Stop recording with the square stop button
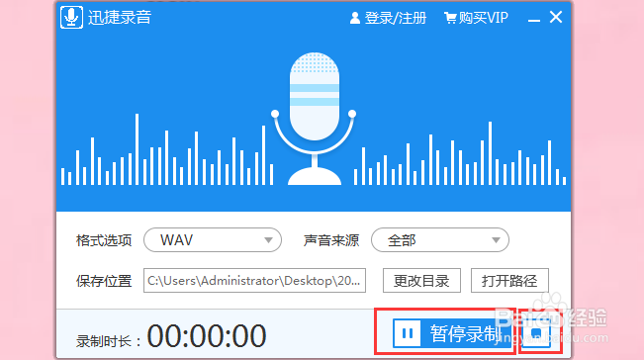Screen dimensions: 644x360 tap(536, 333)
